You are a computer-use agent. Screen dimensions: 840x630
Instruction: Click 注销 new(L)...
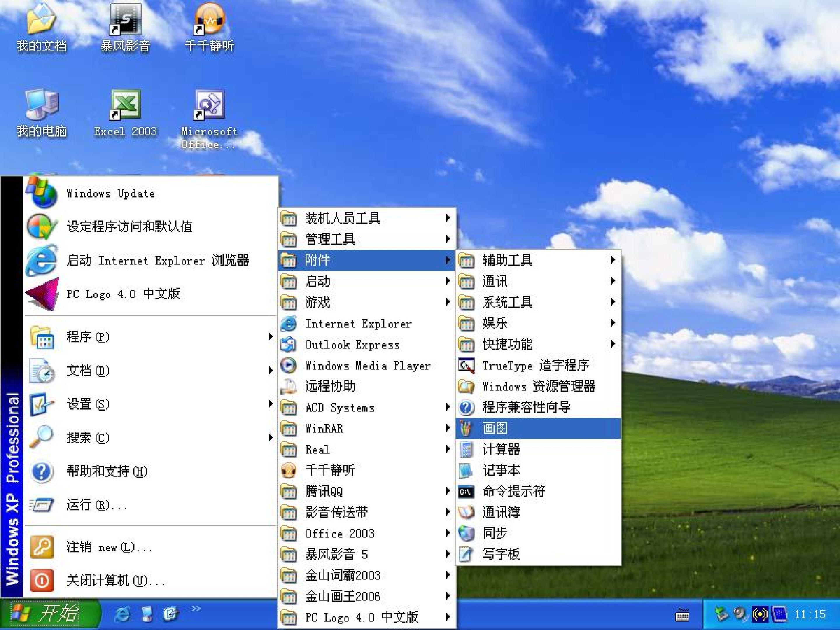[151, 547]
